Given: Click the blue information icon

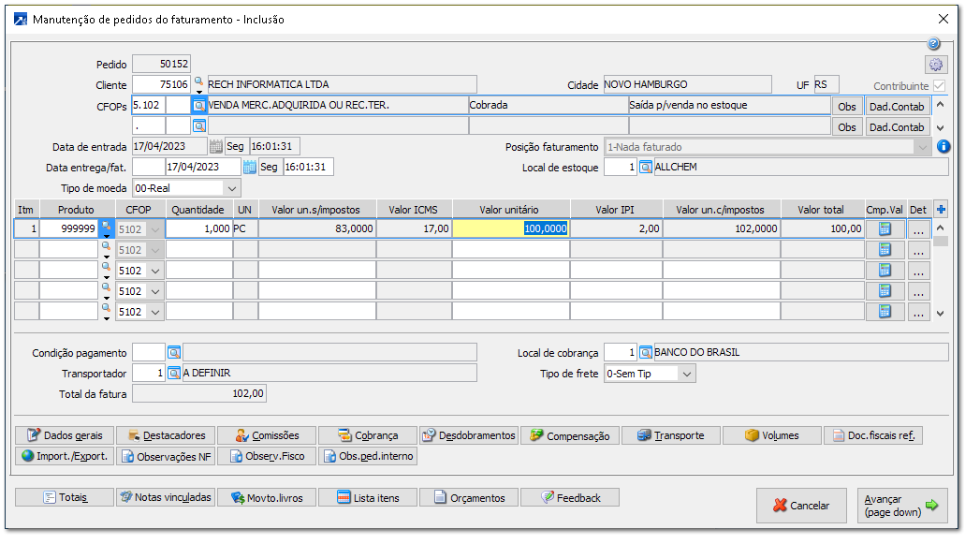Looking at the screenshot, I should coord(943,147).
